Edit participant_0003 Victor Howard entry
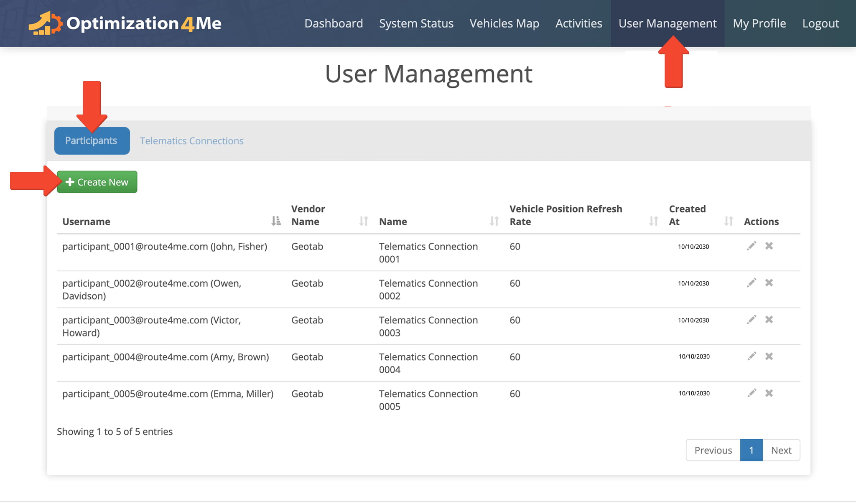Screen dimensions: 856x504 point(752,319)
